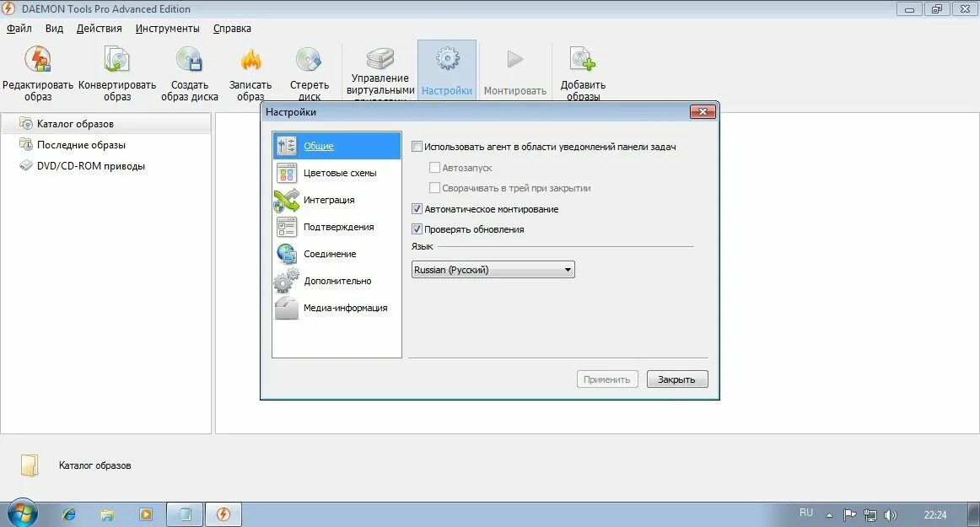Screen dimensions: 980x527
Task: Open Windows Explorer folder on taskbar
Action: tap(107, 514)
